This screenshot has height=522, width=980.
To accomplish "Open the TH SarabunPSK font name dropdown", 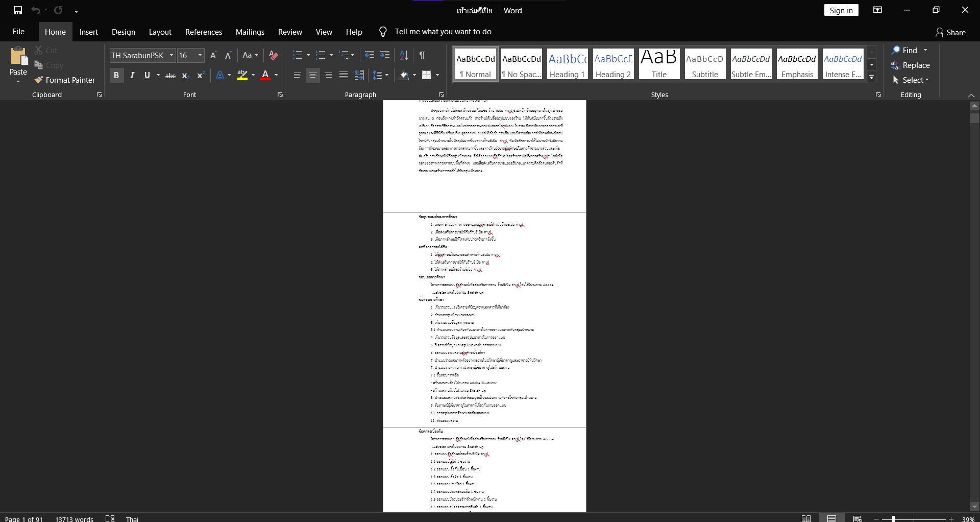I will point(171,55).
